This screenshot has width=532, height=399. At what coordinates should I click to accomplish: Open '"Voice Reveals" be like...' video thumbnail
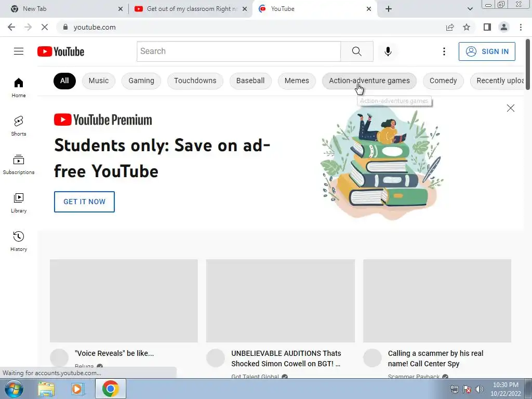(124, 301)
